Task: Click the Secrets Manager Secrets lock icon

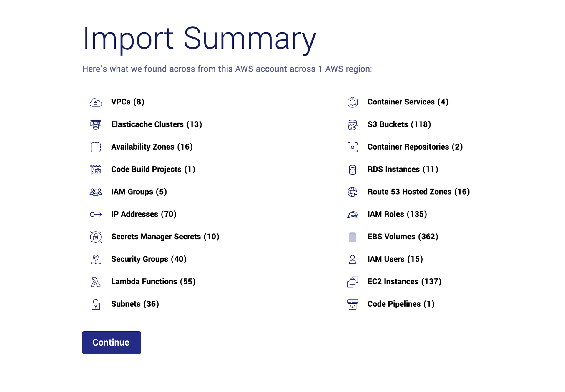Action: point(96,237)
